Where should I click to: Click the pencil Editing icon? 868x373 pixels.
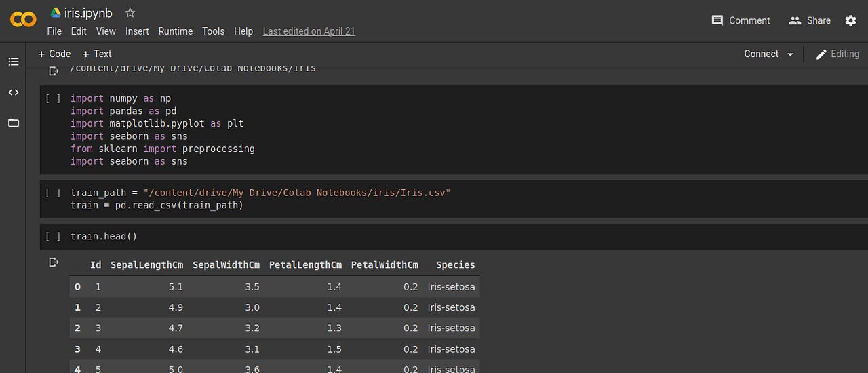tap(821, 54)
